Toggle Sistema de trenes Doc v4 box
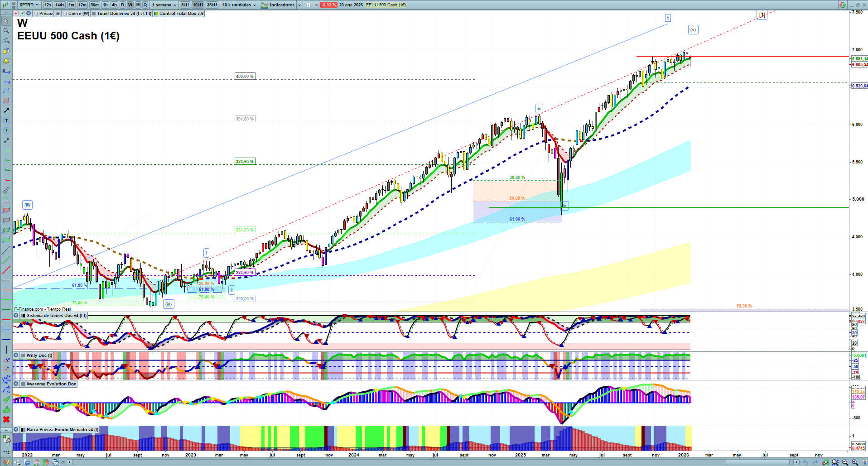This screenshot has width=868, height=466. tap(23, 316)
